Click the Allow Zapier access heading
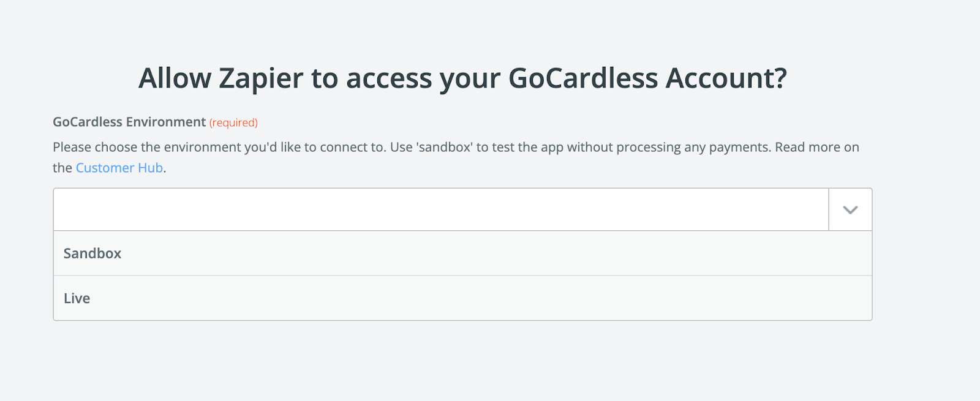The image size is (980, 401). [x=462, y=78]
